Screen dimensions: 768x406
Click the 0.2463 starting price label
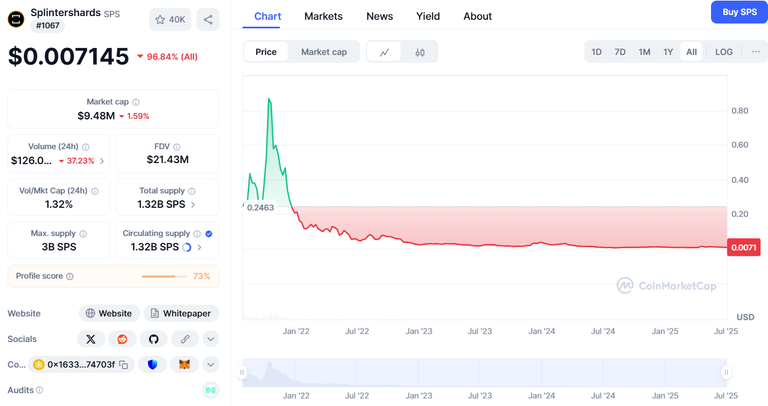pos(260,208)
